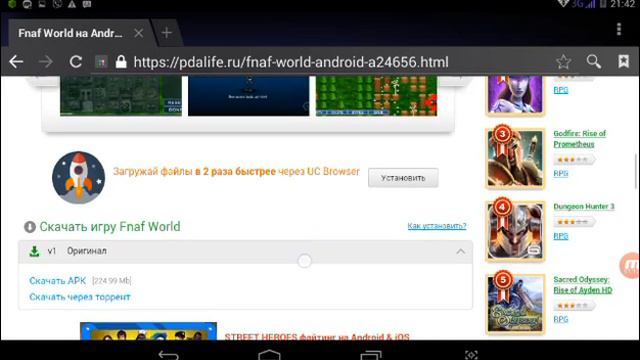Click the status bar clock 21:42
The width and height of the screenshot is (640, 360).
[623, 4]
